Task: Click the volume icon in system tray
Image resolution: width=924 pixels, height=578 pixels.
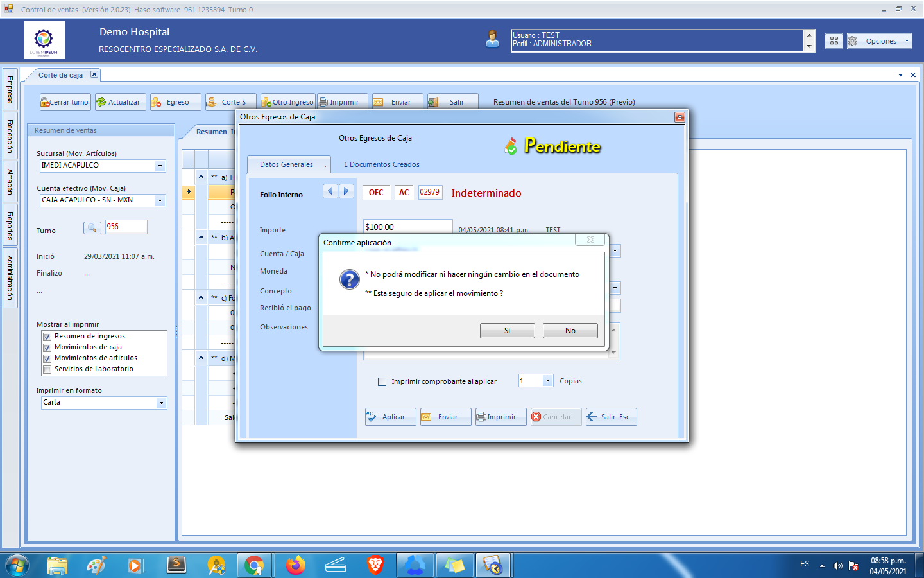Action: coord(837,566)
